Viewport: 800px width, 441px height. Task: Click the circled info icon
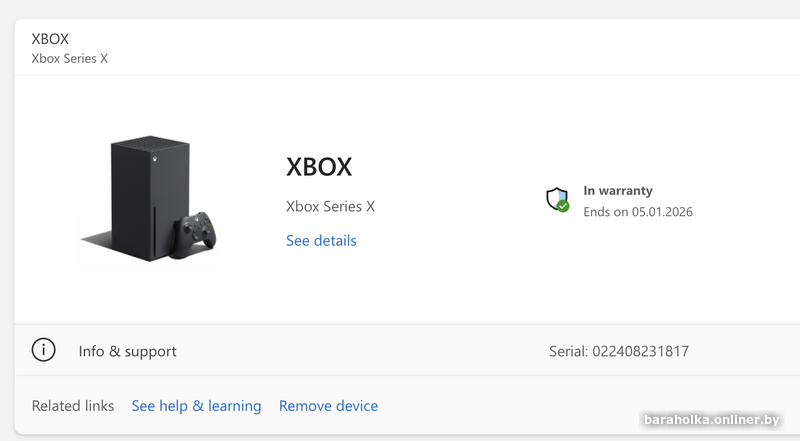(43, 350)
